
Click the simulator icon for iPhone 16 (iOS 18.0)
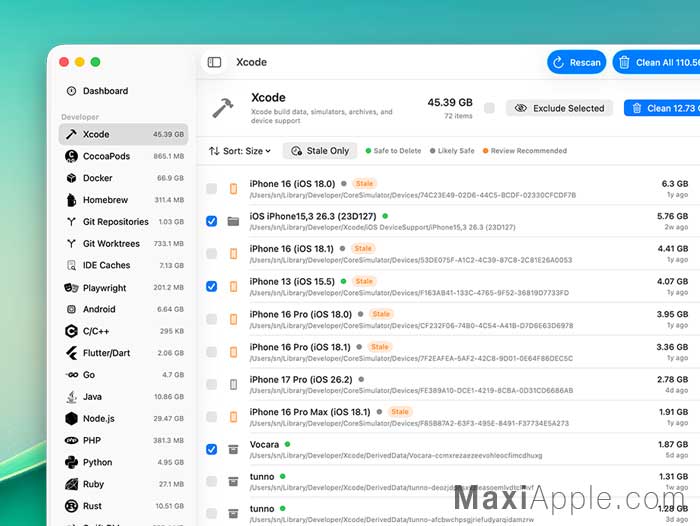[233, 188]
